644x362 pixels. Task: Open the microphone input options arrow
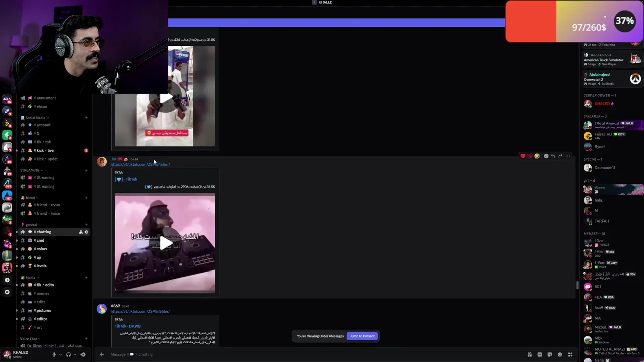(60, 355)
